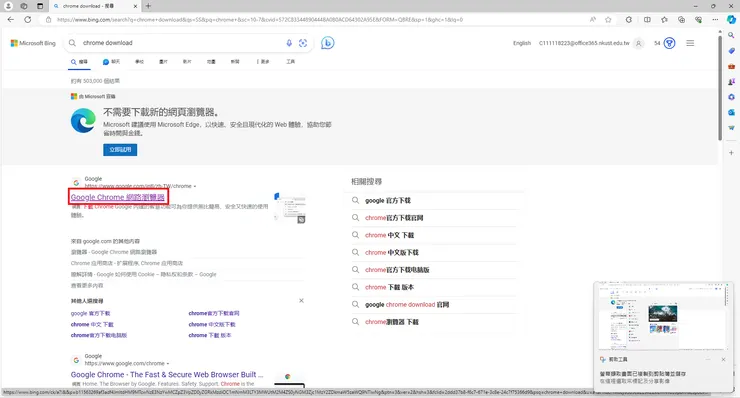Switch to the Chat tab
The width and height of the screenshot is (740, 398).
pyautogui.click(x=111, y=62)
